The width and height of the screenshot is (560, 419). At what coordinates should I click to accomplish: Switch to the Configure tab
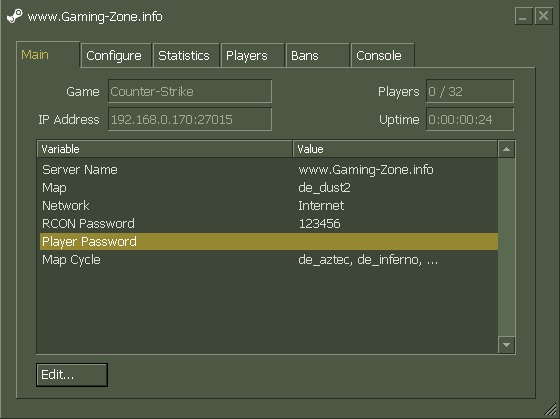pos(116,55)
